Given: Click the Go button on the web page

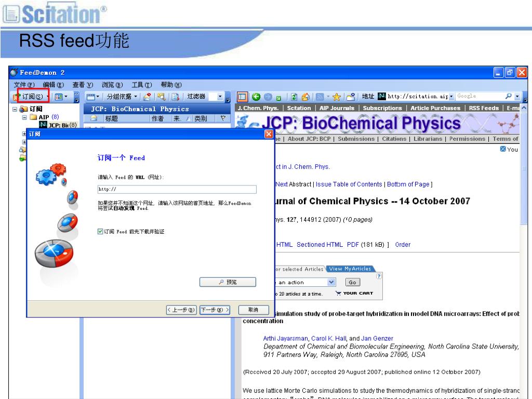Looking at the screenshot, I should [x=353, y=282].
